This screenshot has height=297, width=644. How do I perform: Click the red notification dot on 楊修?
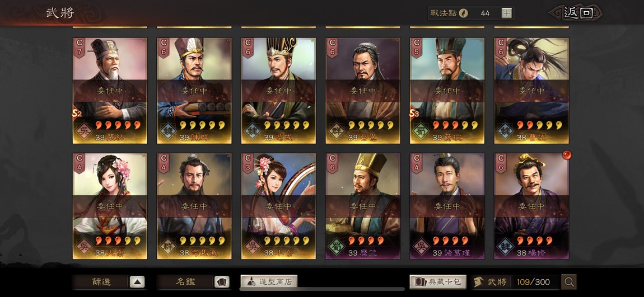tap(567, 155)
